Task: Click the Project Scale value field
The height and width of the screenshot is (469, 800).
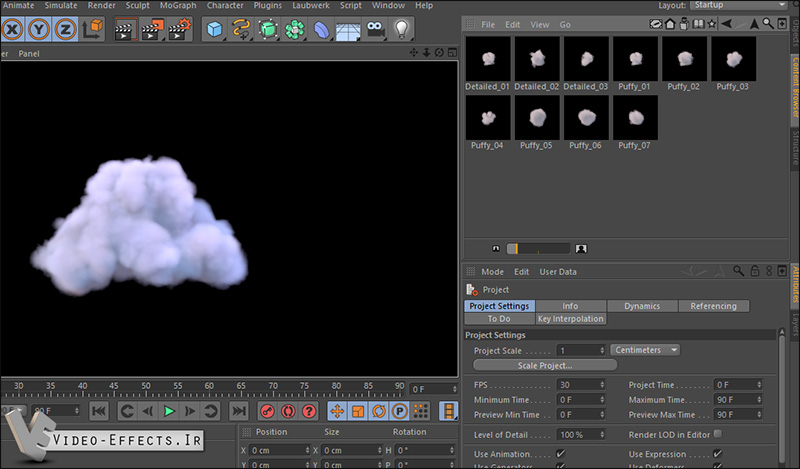Action: point(580,351)
